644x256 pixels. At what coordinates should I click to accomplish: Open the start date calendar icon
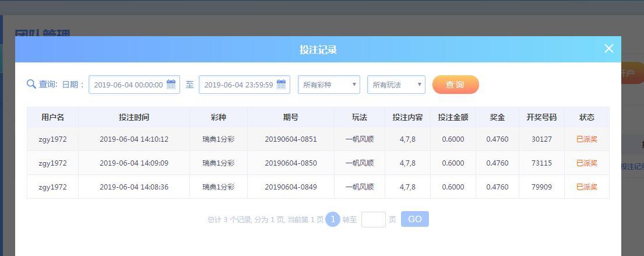pyautogui.click(x=171, y=84)
